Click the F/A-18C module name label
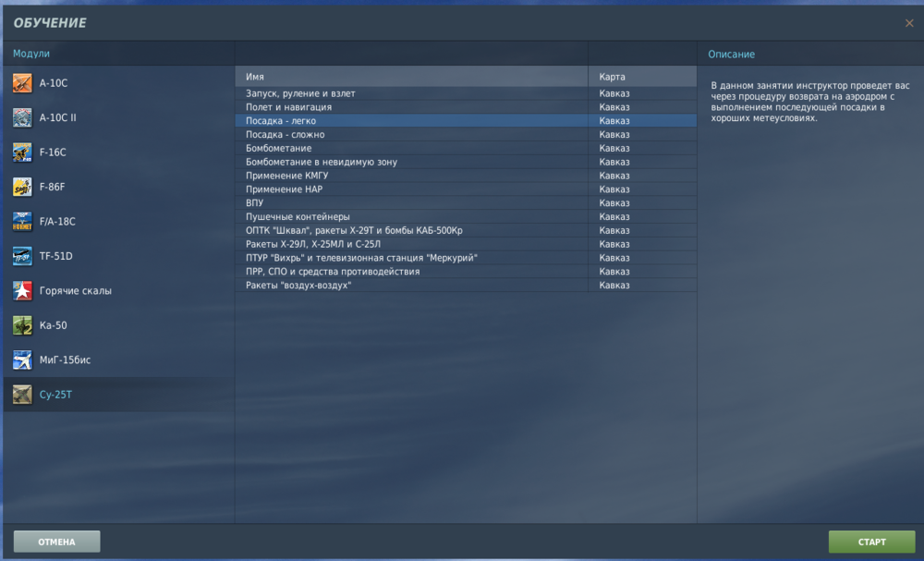The height and width of the screenshot is (561, 924). (57, 222)
